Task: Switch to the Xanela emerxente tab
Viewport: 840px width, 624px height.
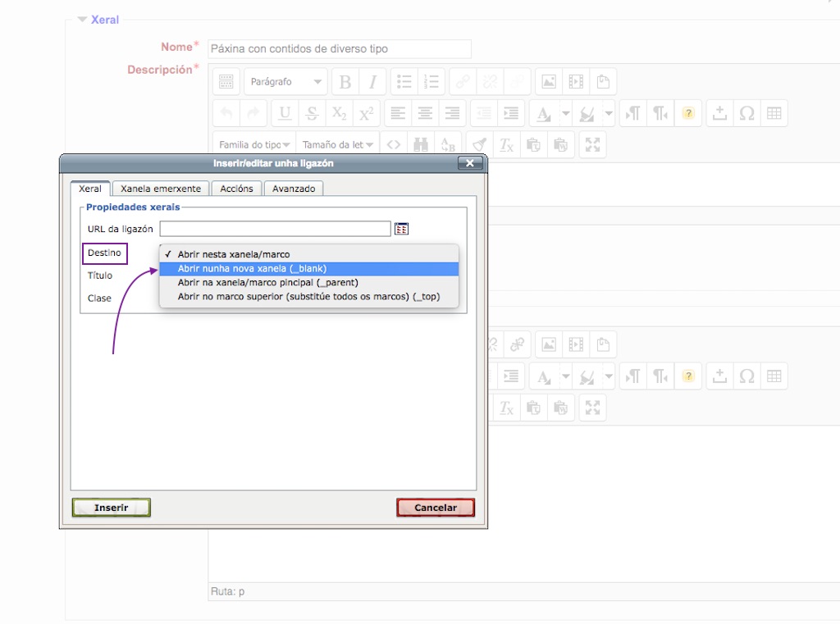Action: pos(161,189)
